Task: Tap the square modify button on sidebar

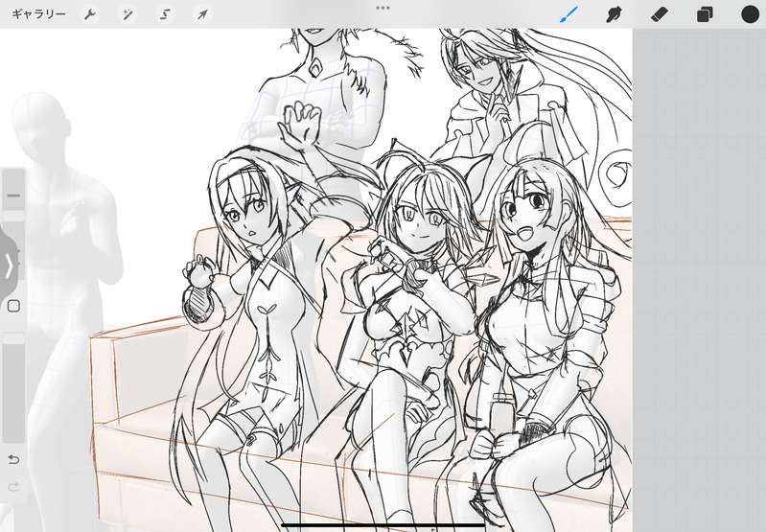Action: click(13, 307)
